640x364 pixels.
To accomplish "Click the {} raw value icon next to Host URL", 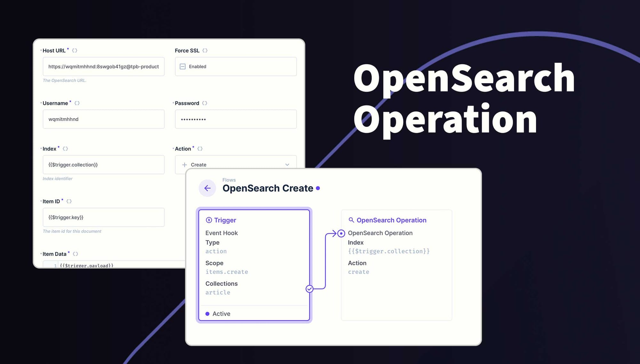I will pos(75,50).
